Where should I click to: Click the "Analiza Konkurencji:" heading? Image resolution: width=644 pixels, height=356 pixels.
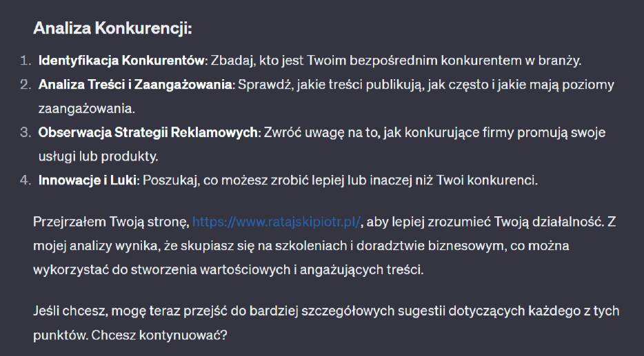coord(112,29)
